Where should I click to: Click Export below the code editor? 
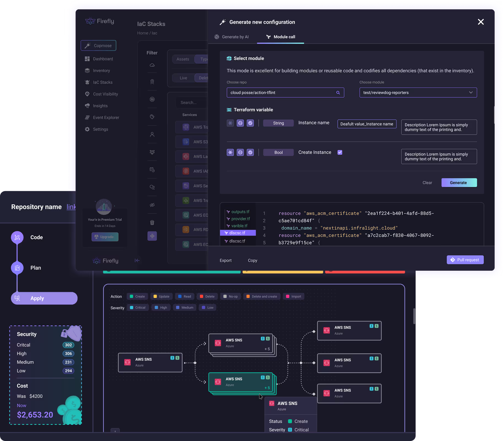pyautogui.click(x=226, y=261)
